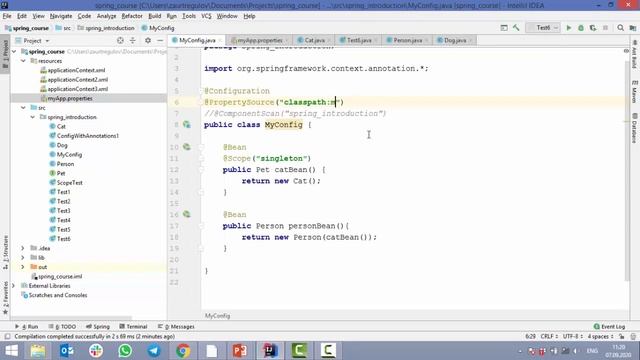Collapse the resources folder

point(23,61)
